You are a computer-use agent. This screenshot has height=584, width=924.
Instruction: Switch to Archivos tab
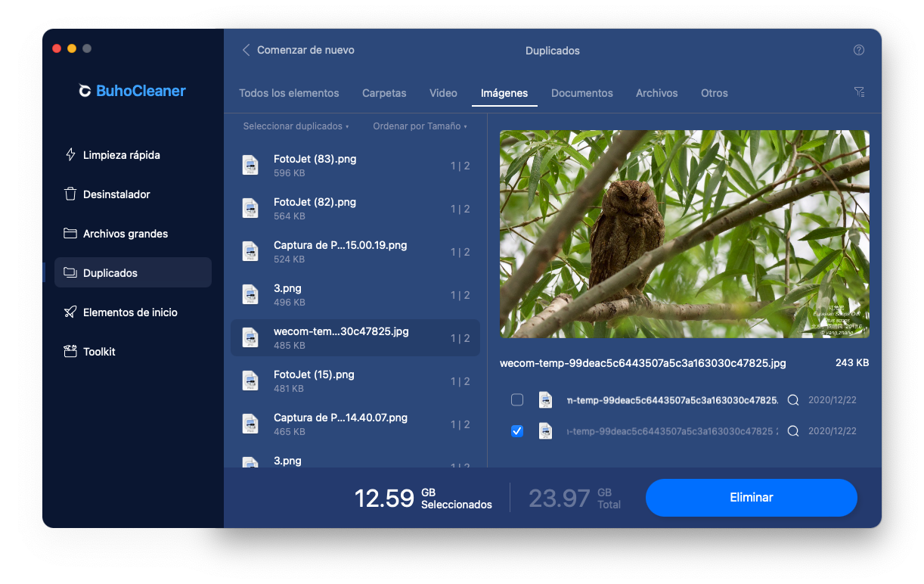(x=656, y=93)
